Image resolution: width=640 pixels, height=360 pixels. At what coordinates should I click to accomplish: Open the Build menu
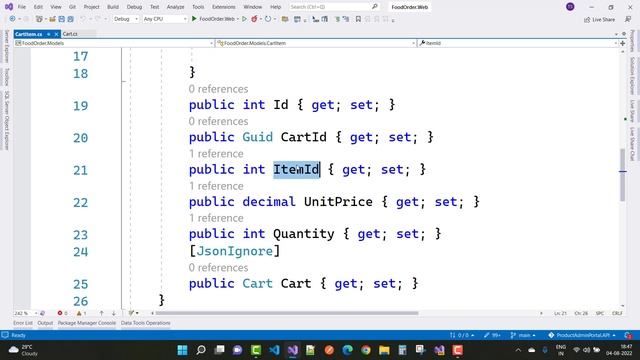pyautogui.click(x=113, y=7)
